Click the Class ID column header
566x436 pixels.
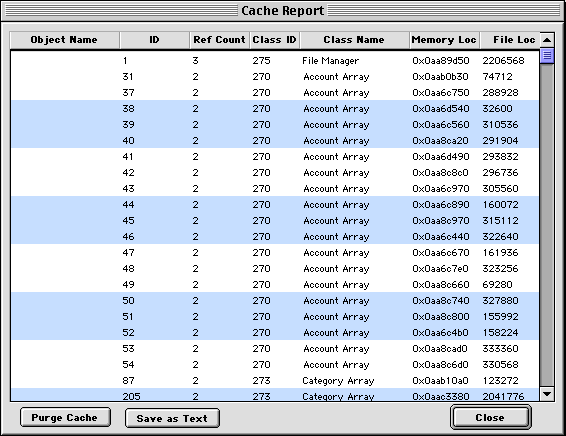point(274,40)
